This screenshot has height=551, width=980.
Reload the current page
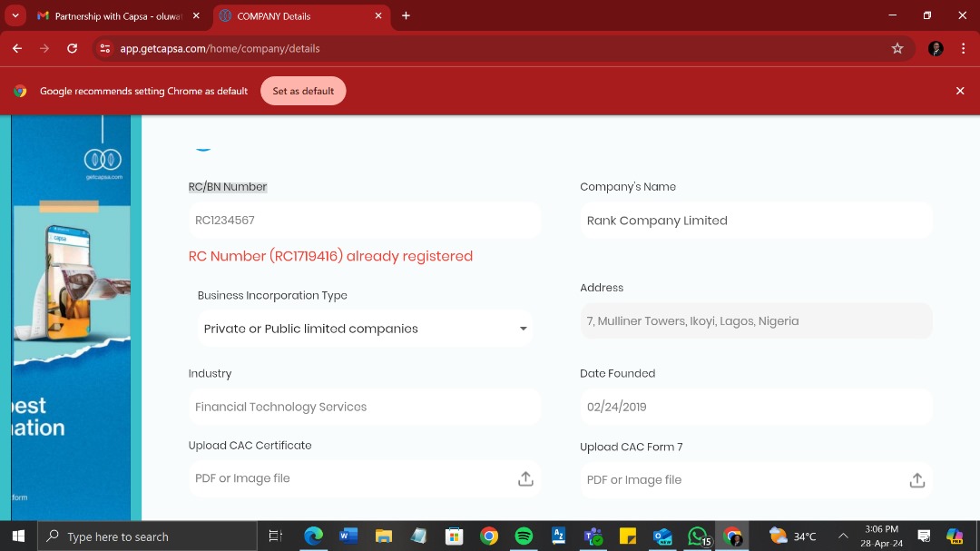click(x=72, y=48)
